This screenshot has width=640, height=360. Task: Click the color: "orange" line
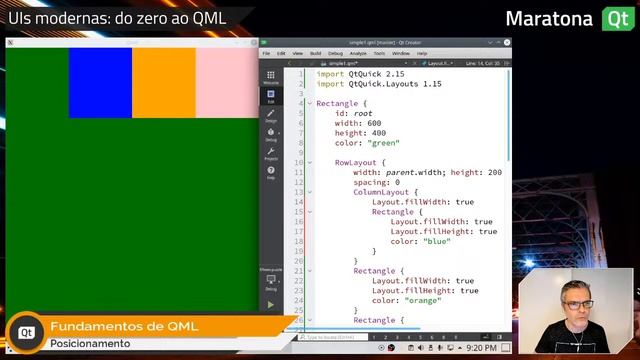click(407, 300)
